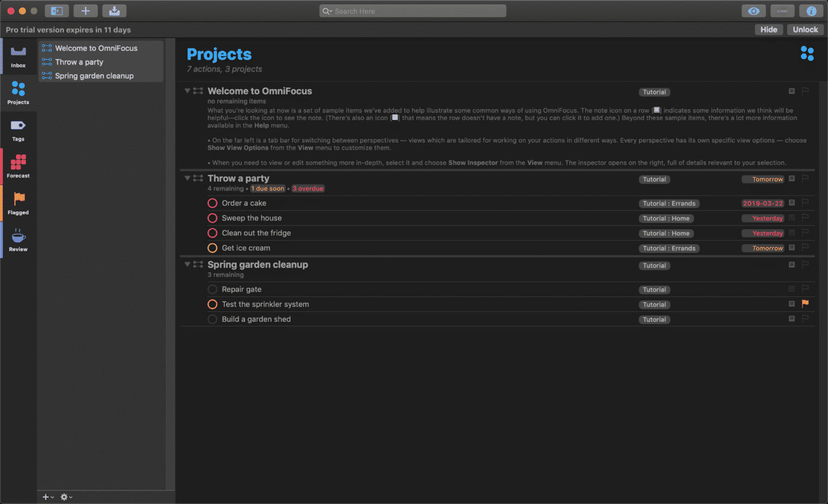
Task: Open note icon for Order a cake
Action: (792, 203)
